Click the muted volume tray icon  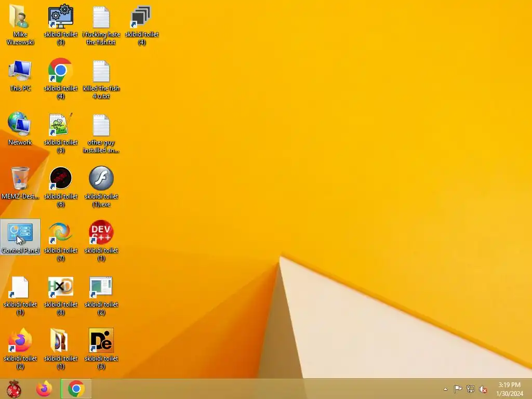coord(483,389)
